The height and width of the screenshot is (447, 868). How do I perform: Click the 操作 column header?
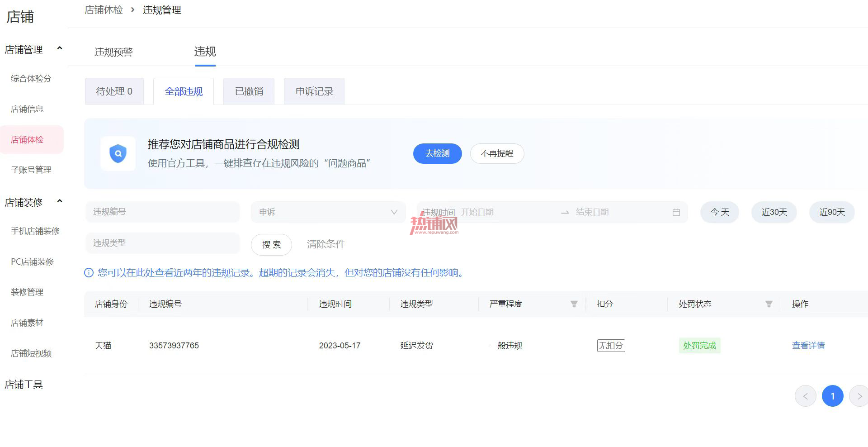(x=800, y=304)
